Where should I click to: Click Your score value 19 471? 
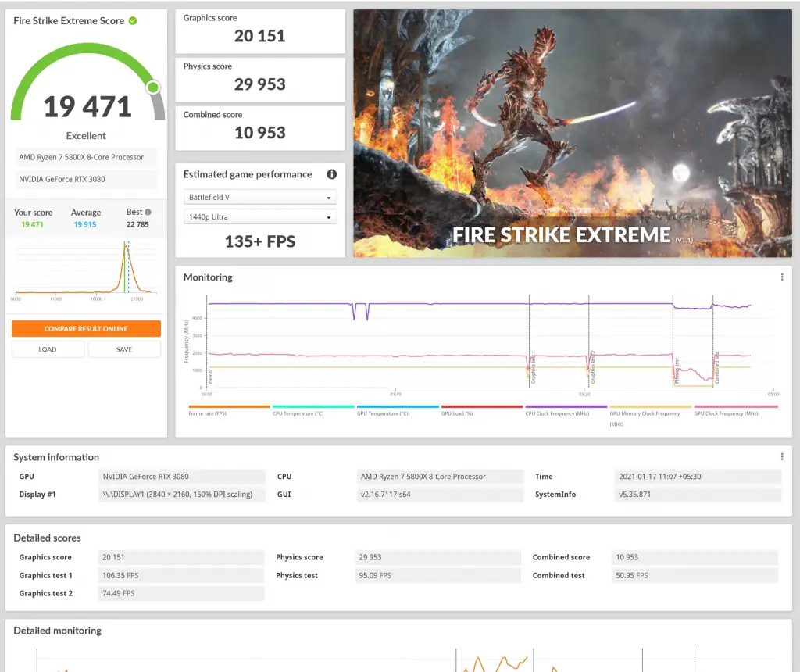point(32,224)
